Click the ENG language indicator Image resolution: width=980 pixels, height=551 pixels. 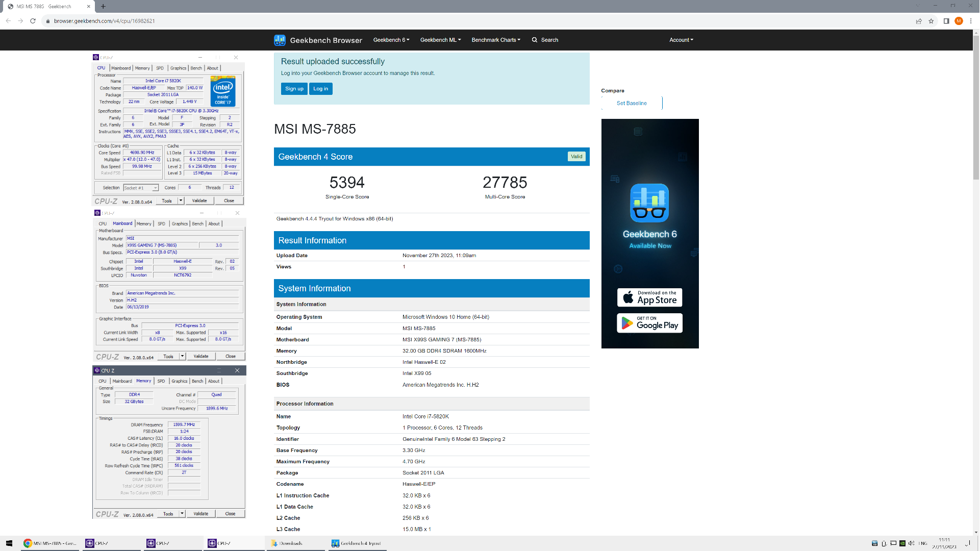(923, 543)
